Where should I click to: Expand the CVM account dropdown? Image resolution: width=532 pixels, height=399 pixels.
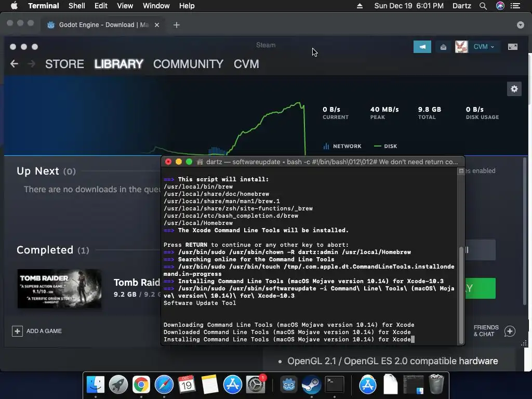point(484,47)
